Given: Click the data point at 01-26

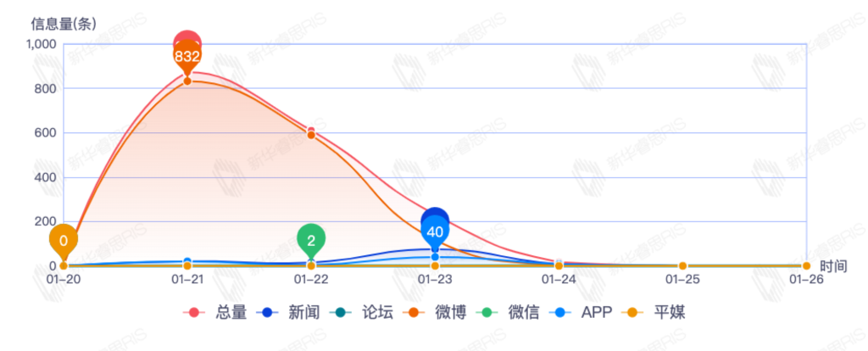Looking at the screenshot, I should [806, 266].
